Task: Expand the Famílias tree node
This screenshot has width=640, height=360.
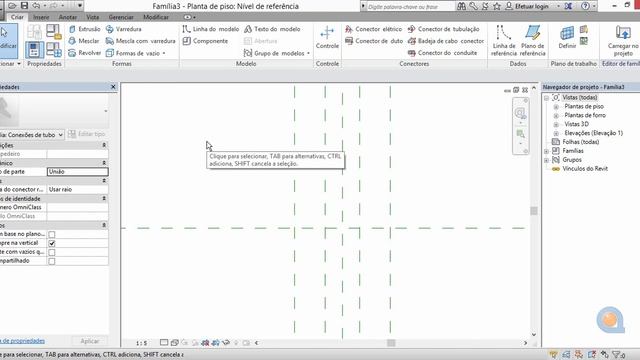Action: tap(547, 151)
